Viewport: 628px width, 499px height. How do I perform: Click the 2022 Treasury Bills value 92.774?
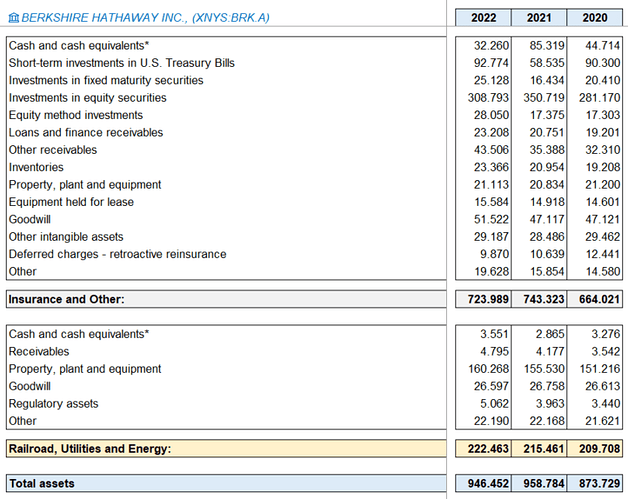click(491, 63)
